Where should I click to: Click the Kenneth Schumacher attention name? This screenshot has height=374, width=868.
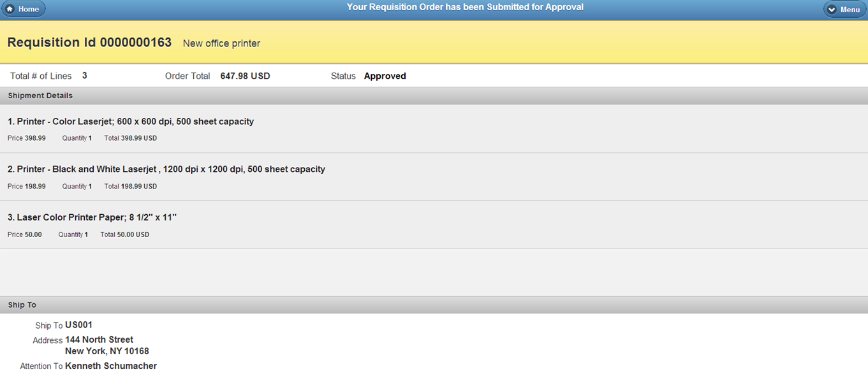111,366
